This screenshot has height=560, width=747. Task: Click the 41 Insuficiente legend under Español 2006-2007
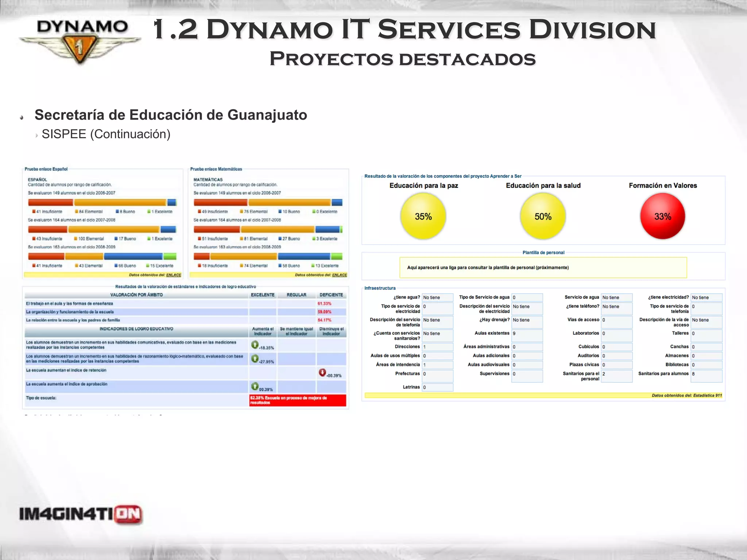coord(47,211)
